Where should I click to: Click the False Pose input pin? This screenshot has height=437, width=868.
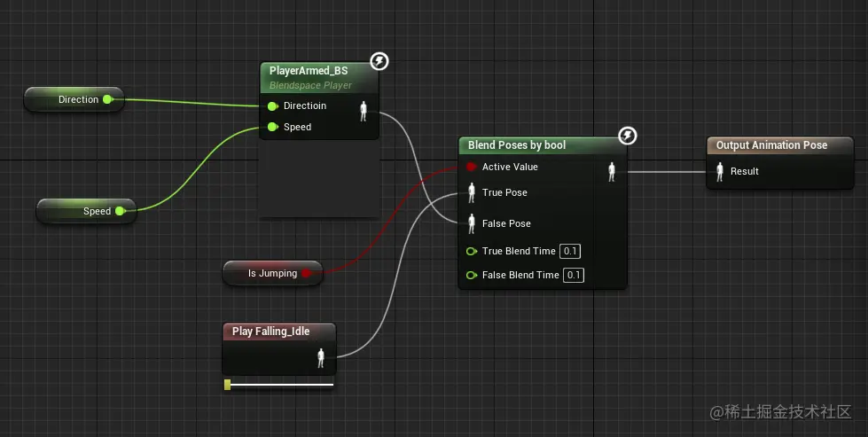pos(472,223)
